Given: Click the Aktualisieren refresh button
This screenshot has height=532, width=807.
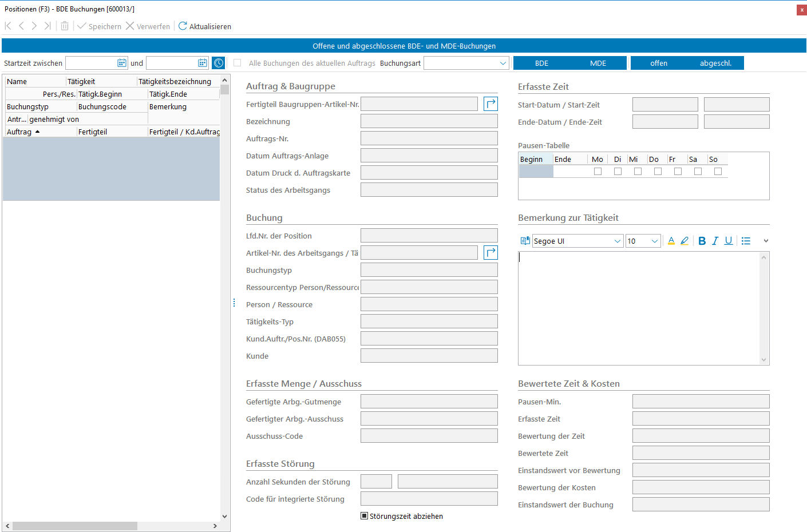Looking at the screenshot, I should pos(205,26).
